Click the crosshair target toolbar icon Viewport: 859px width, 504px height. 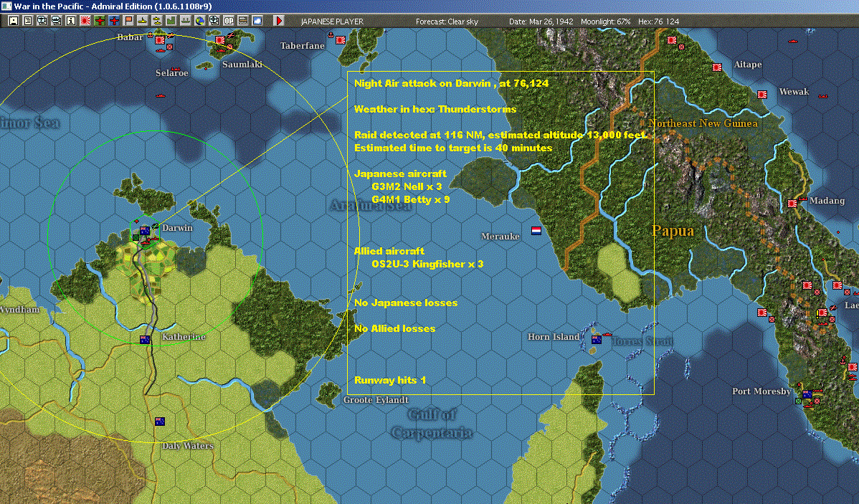[214, 21]
